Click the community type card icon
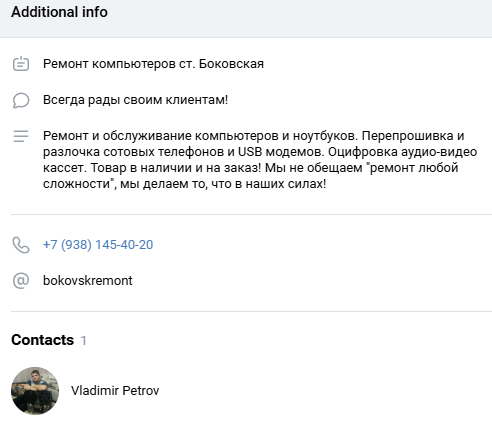 coord(21,64)
